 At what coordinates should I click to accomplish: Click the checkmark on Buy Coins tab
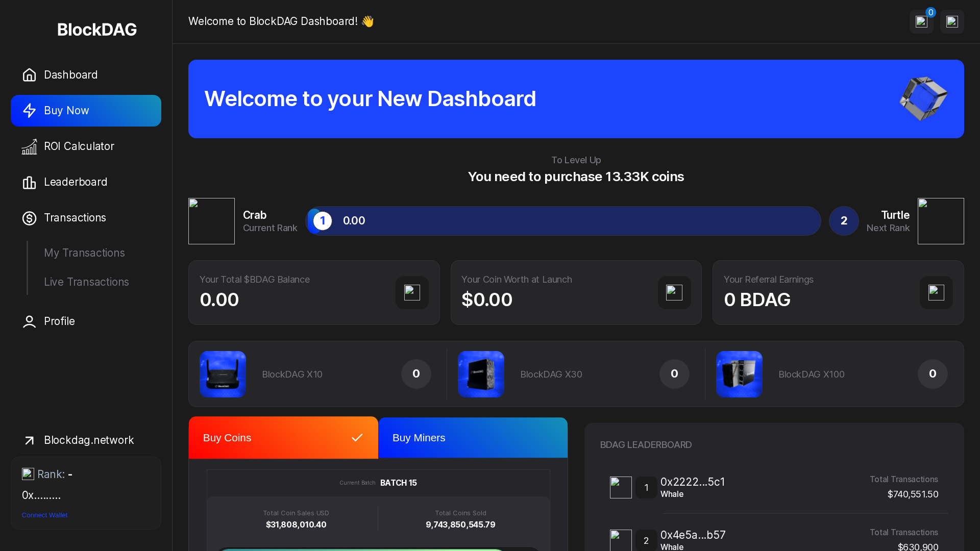(x=357, y=438)
